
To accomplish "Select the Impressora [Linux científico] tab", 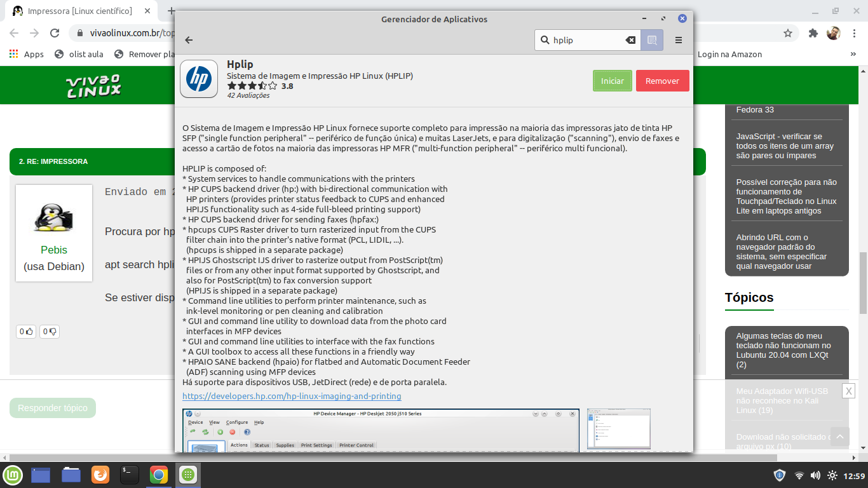I will (79, 11).
